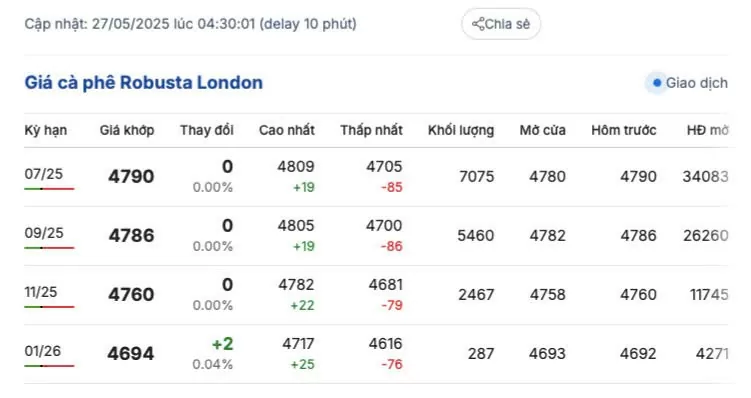This screenshot has width=751, height=398.
Task: Click the Mở cửa column header
Action: pyautogui.click(x=543, y=130)
